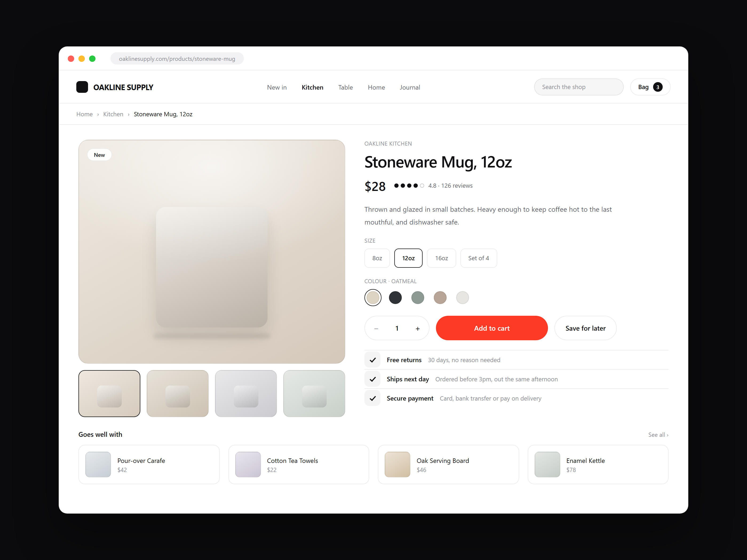Click the Kitchen breadcrumb link
This screenshot has height=560, width=747.
click(x=113, y=114)
